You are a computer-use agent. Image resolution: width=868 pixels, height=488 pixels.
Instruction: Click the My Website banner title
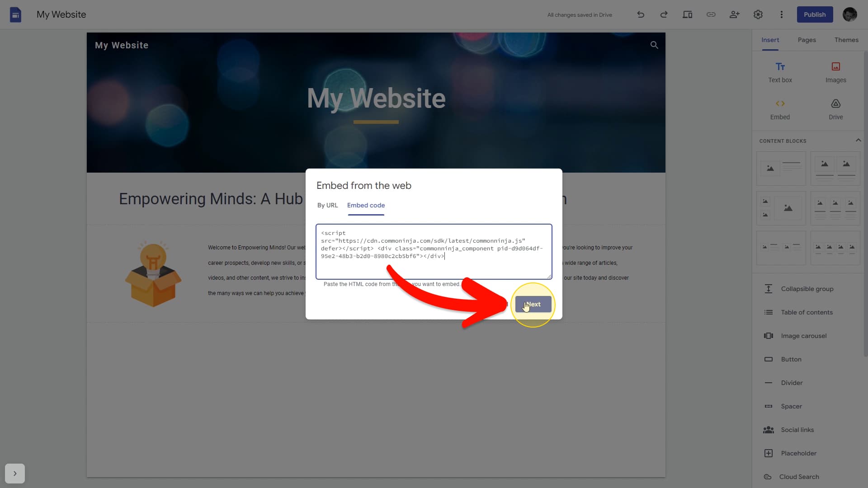point(376,98)
